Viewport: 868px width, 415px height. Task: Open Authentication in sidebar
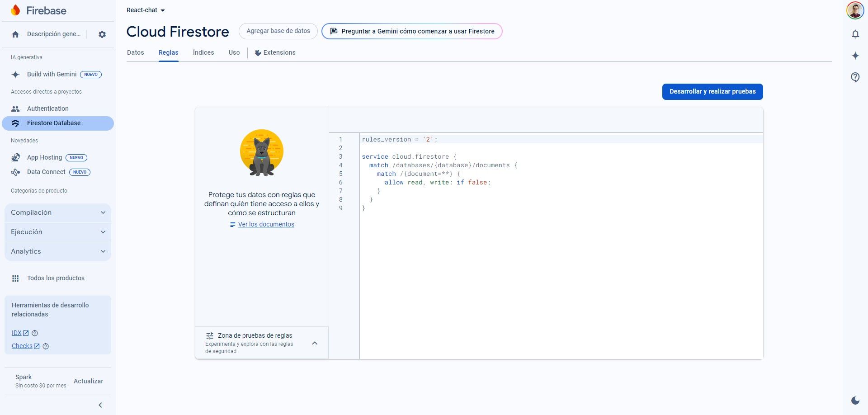58,109
